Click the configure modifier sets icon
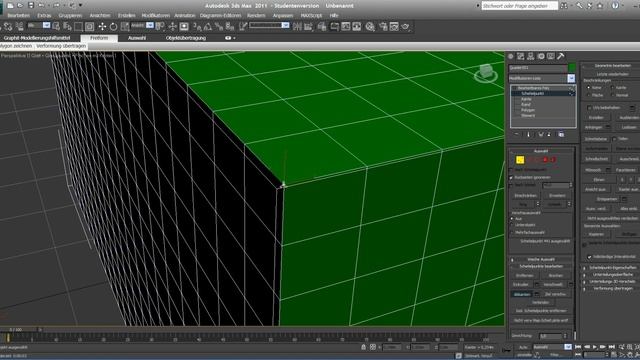The image size is (640, 360). [562, 134]
